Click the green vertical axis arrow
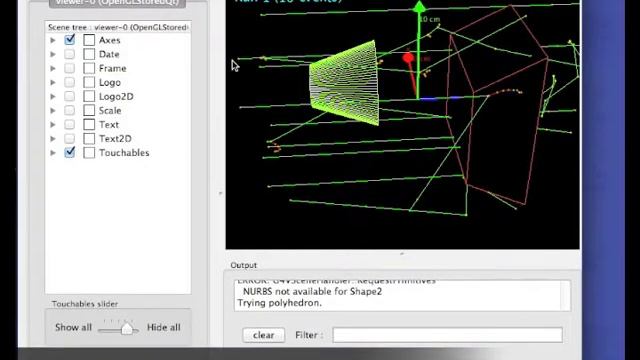The width and height of the screenshot is (640, 360). 419,49
